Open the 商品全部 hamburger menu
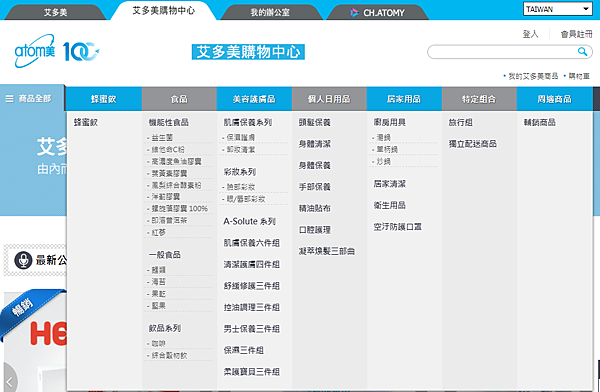This screenshot has height=392, width=600. (x=28, y=99)
